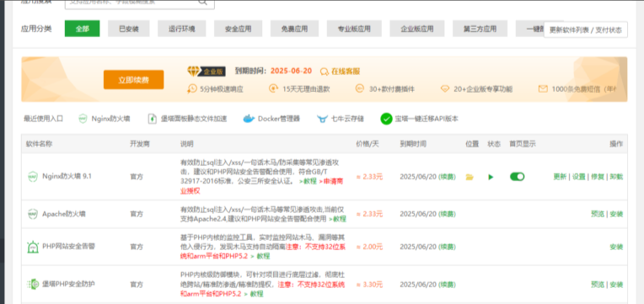
Task: Click the 价格/天 column header
Action: pos(368,144)
